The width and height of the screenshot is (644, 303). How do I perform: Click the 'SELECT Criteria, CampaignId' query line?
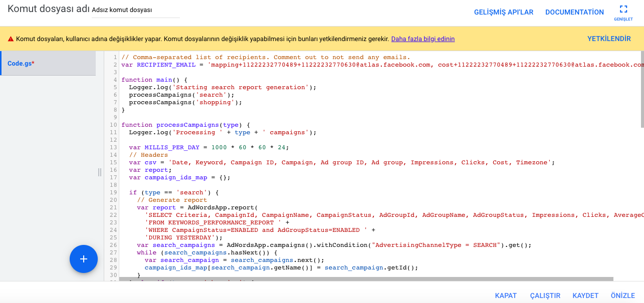click(x=394, y=215)
